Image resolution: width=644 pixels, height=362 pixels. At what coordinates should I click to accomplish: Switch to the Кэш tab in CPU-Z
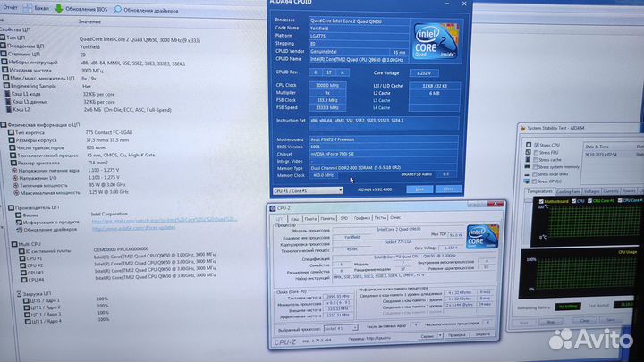pyautogui.click(x=295, y=219)
